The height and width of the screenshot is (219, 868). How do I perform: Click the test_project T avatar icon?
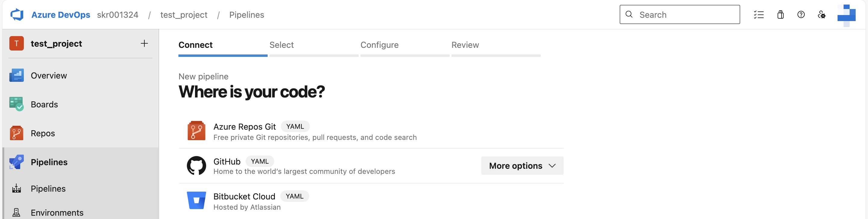coord(17,43)
